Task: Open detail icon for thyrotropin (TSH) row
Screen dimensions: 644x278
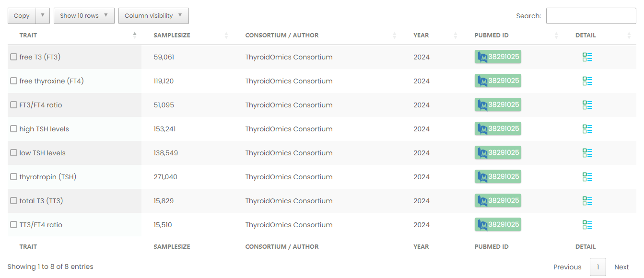Action: point(587,177)
